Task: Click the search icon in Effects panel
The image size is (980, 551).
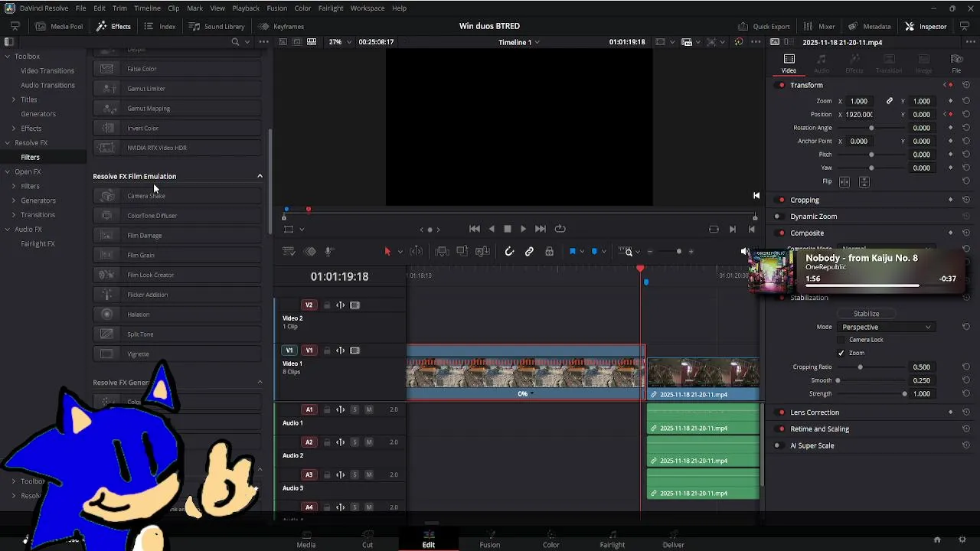Action: [235, 42]
